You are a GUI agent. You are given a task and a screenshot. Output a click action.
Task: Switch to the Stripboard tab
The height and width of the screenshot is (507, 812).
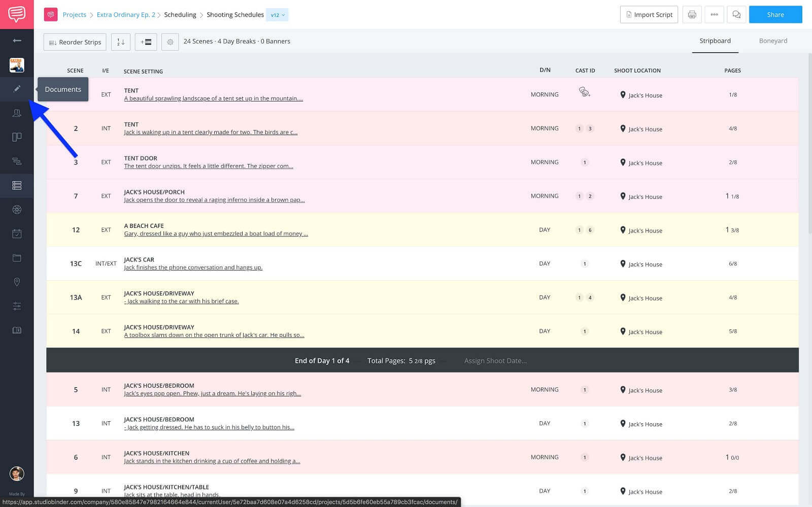[x=715, y=41]
